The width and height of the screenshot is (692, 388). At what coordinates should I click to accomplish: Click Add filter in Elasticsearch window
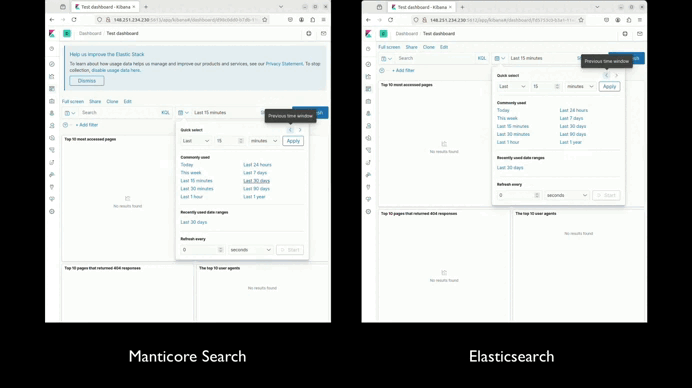[403, 71]
